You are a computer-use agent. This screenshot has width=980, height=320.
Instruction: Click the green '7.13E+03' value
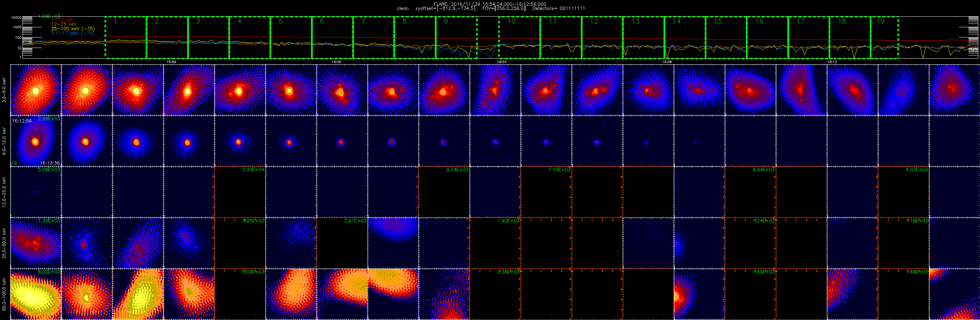pos(559,170)
